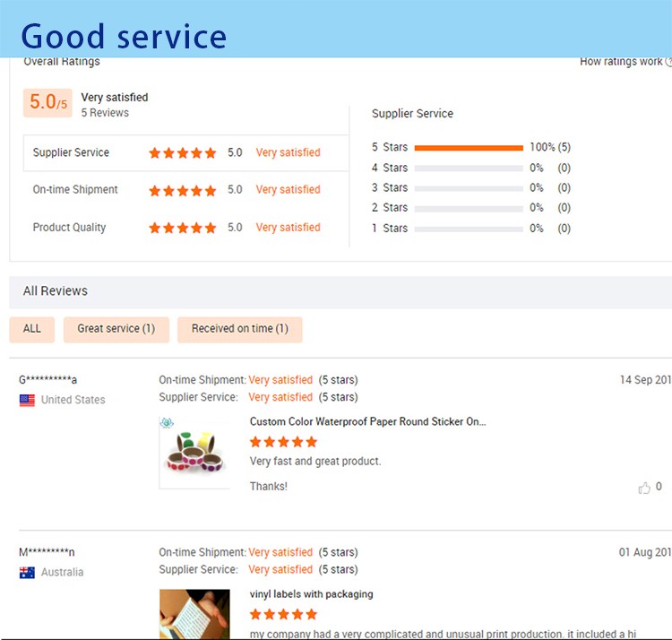Open Custom Color Waterproof Paper Round Sticker link
The image size is (672, 640).
pyautogui.click(x=367, y=421)
